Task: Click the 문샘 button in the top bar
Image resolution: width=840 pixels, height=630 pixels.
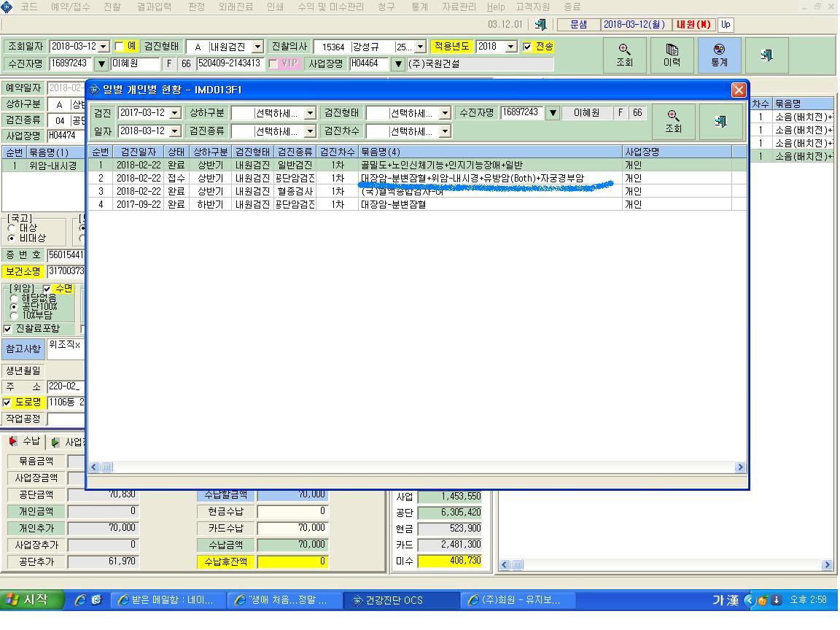Action: 578,25
